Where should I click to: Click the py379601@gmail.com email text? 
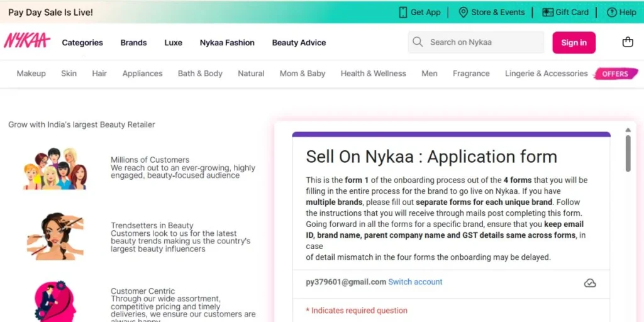[346, 282]
